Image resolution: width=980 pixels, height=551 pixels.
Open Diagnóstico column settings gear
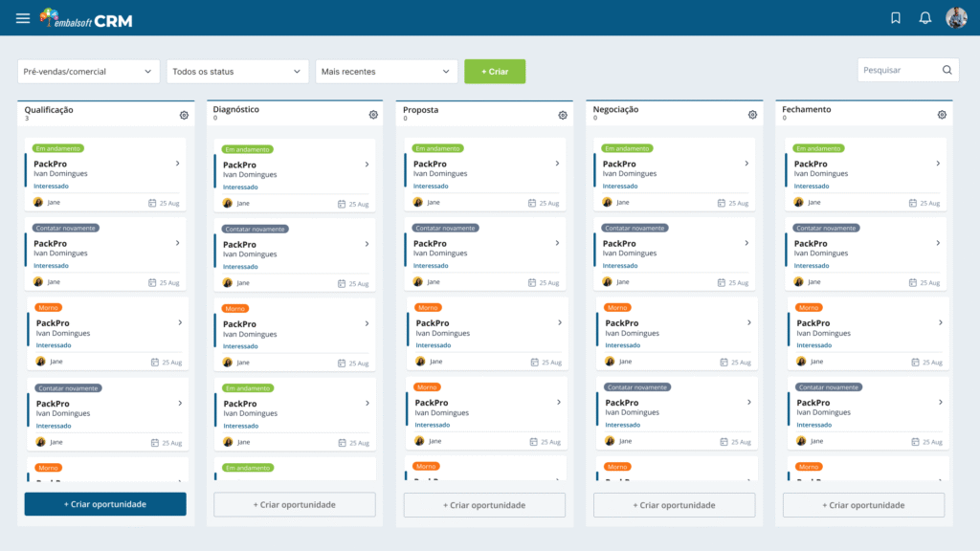click(x=373, y=115)
